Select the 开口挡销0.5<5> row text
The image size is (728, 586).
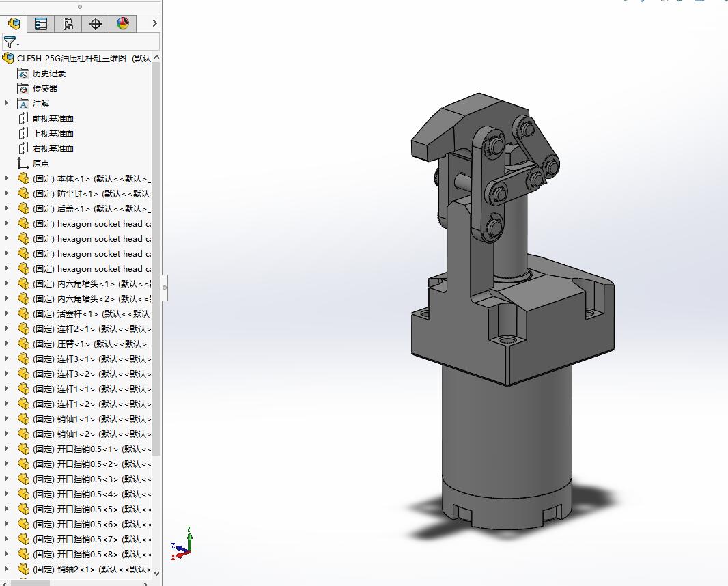pos(92,509)
